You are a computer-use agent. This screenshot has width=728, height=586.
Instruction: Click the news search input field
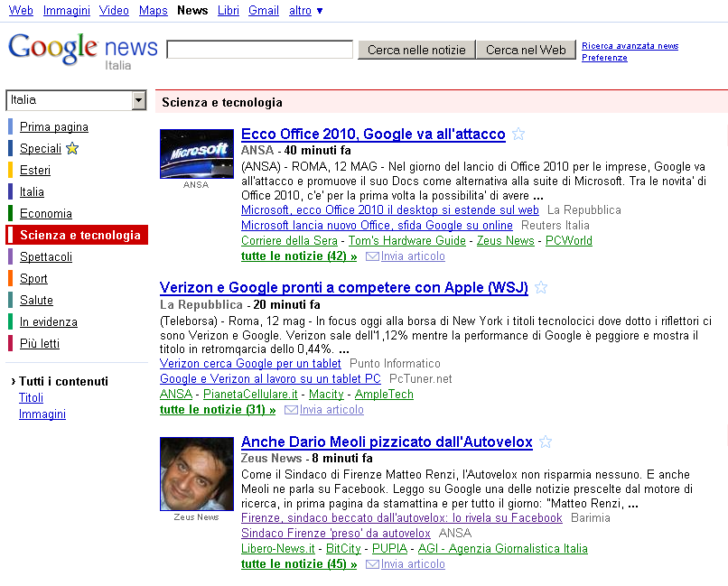point(260,50)
